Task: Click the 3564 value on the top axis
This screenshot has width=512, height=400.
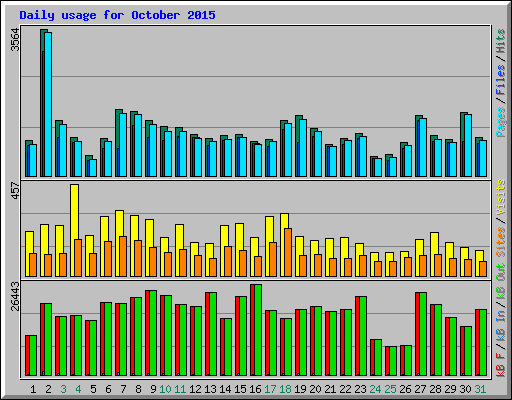Action: [15, 40]
